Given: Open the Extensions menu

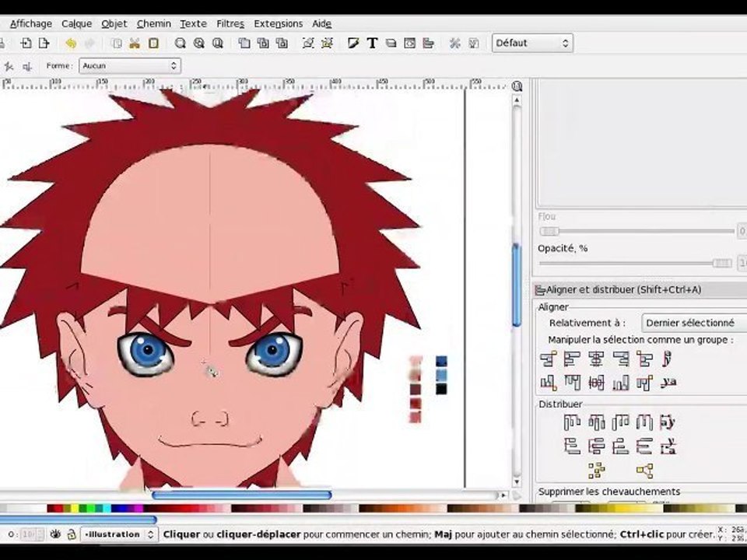Looking at the screenshot, I should (x=279, y=23).
